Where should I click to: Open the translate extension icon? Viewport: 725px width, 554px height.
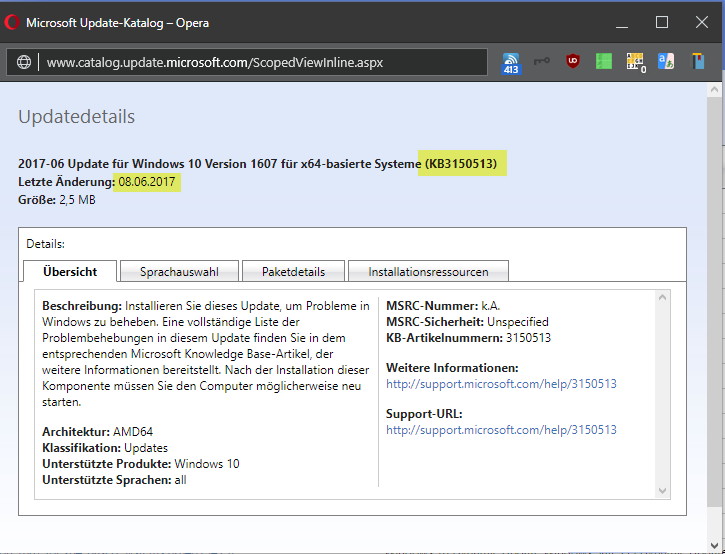click(666, 61)
